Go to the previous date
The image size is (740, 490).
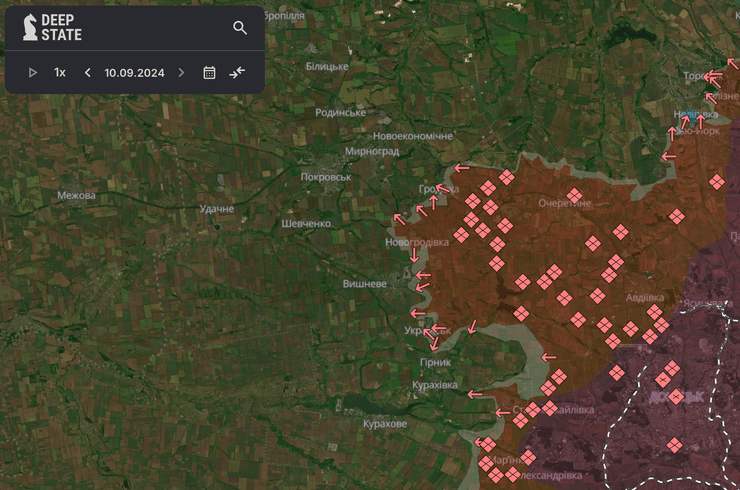pos(87,73)
